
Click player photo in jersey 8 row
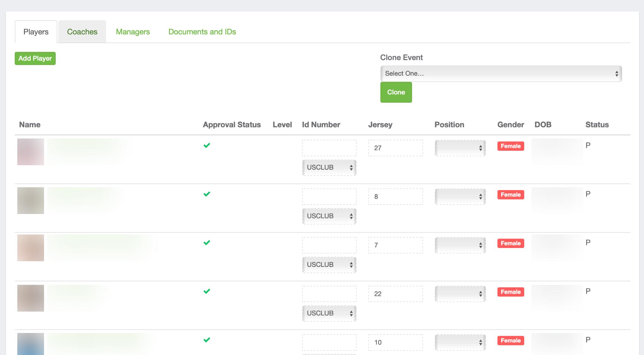(31, 200)
